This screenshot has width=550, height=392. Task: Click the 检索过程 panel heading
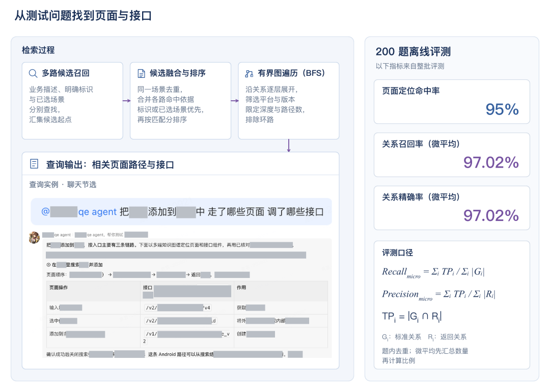pyautogui.click(x=38, y=50)
